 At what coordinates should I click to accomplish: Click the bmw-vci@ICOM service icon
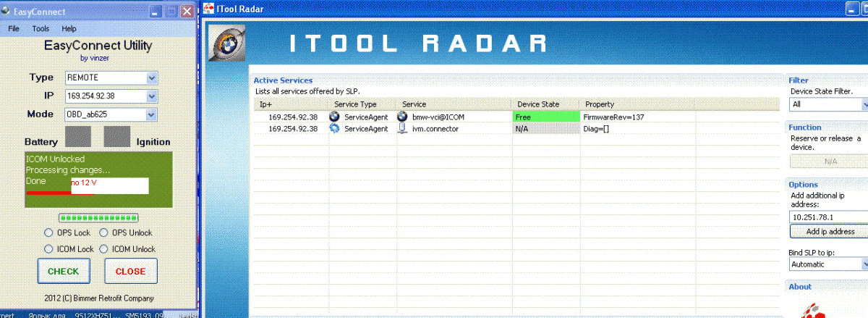(x=402, y=117)
